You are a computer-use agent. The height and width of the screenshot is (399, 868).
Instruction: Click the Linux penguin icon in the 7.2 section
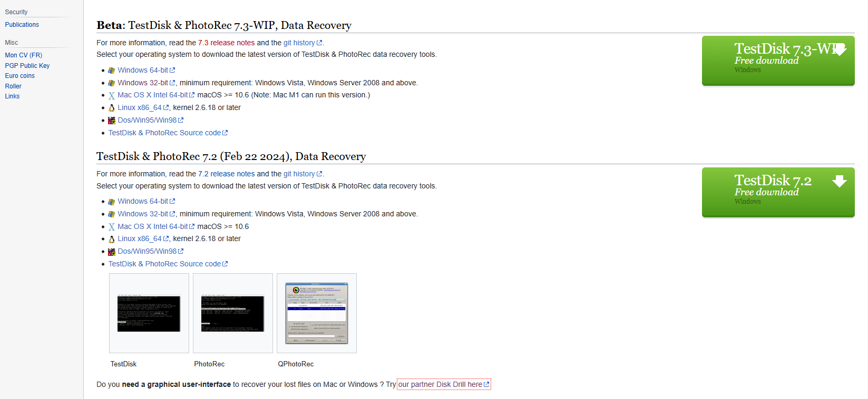pyautogui.click(x=112, y=239)
